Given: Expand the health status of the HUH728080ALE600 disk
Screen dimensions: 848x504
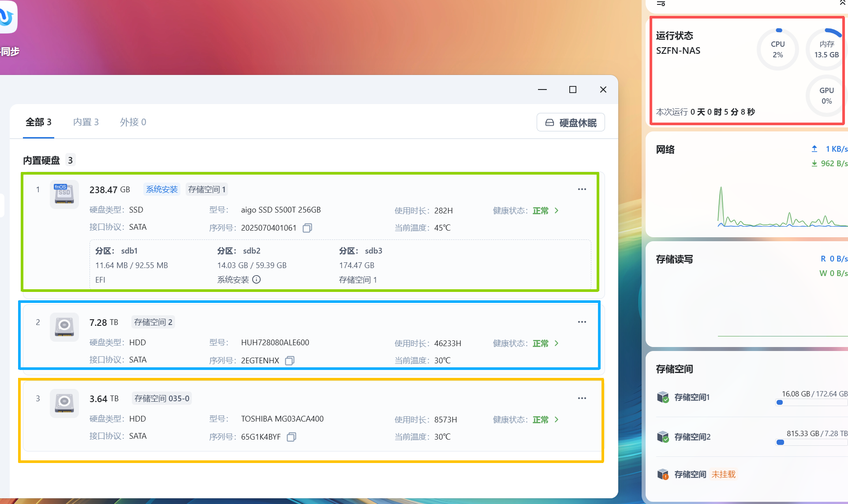Looking at the screenshot, I should click(557, 343).
